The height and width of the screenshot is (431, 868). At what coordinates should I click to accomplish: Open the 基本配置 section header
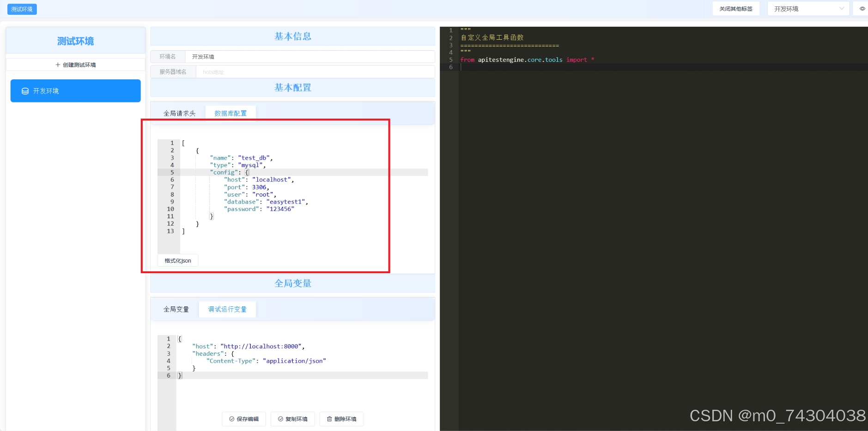292,87
